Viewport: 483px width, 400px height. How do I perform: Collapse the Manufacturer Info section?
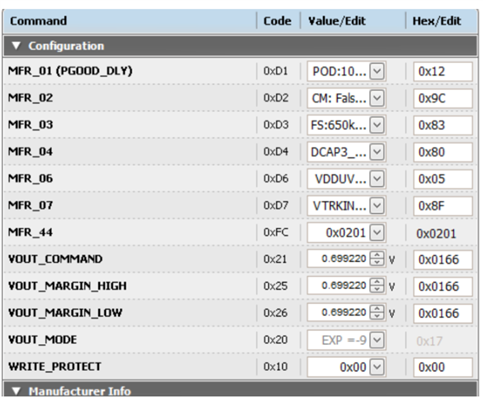pyautogui.click(x=16, y=391)
